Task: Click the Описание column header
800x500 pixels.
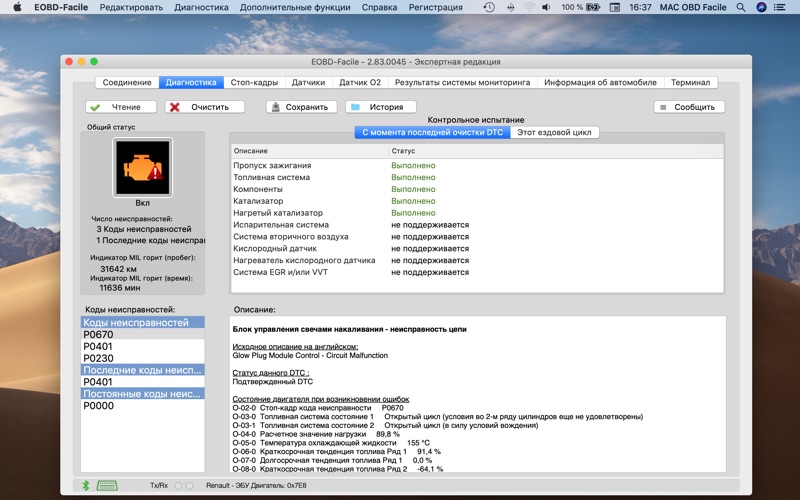Action: 309,151
